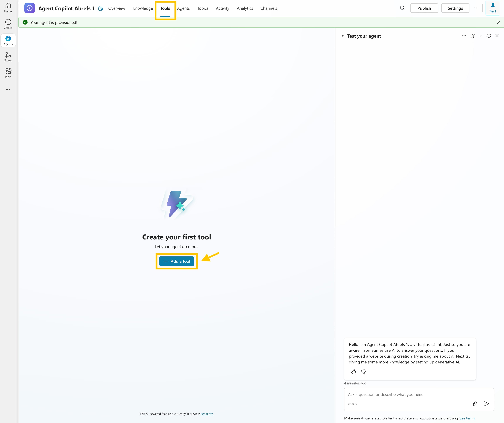
Task: Click the thumbs down feedback icon
Action: [363, 372]
